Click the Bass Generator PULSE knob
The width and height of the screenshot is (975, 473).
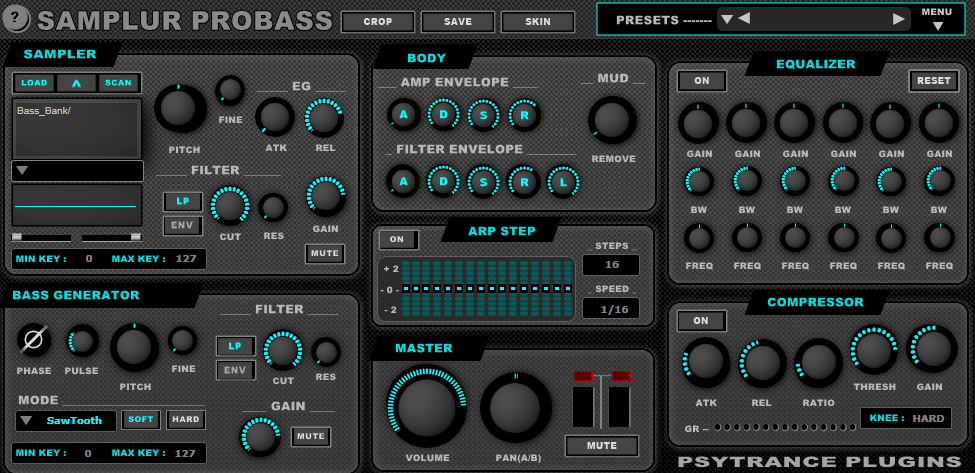pos(83,341)
